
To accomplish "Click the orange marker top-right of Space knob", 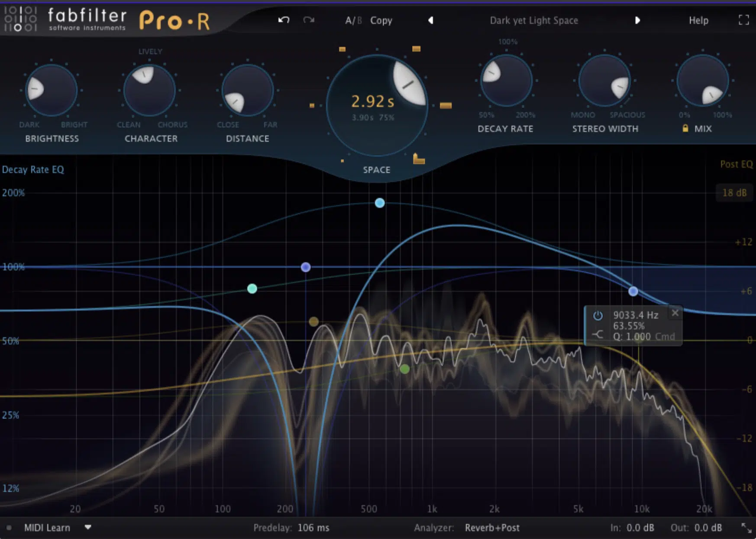I will [x=416, y=49].
